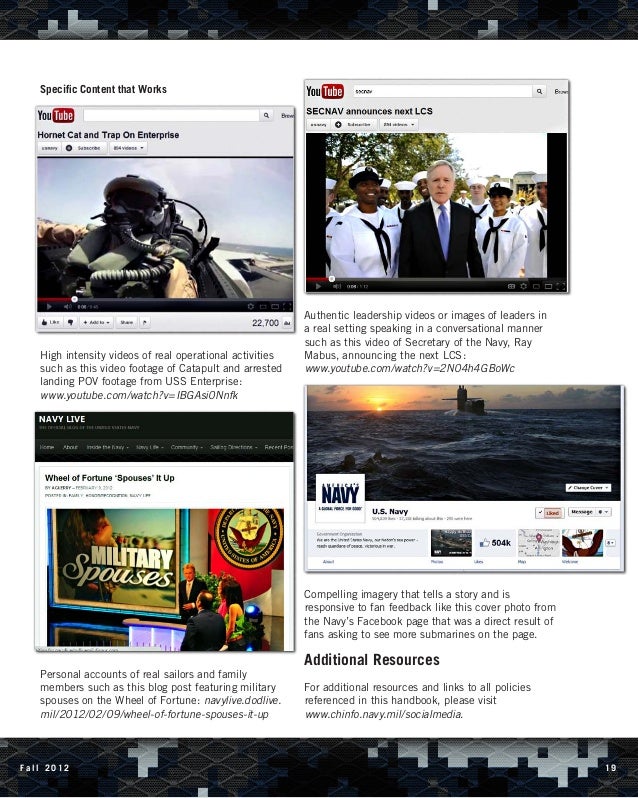This screenshot has width=638, height=798.
Task: Open settings gear on Hornet Cat video player
Action: click(250, 306)
